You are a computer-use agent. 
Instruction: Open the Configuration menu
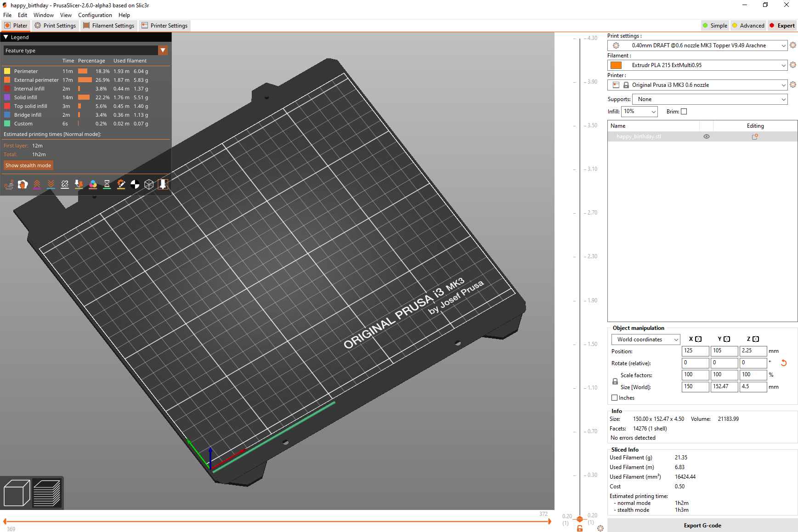click(x=95, y=15)
